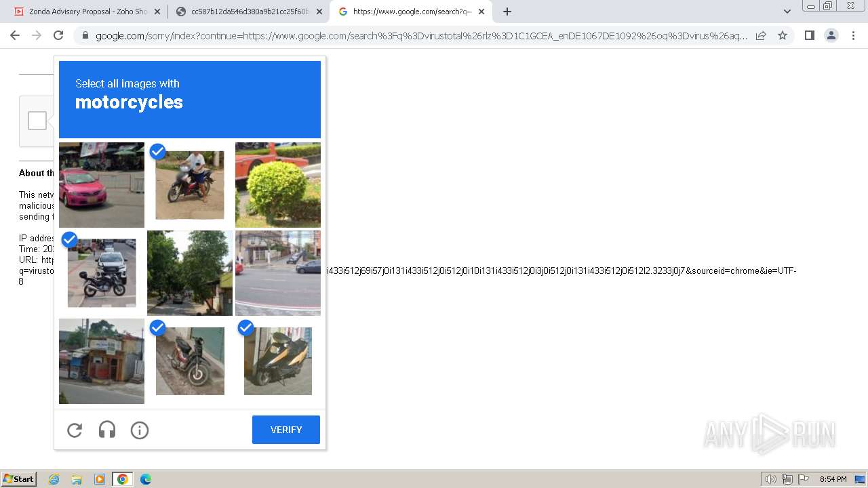The image size is (868, 488).
Task: Open Action Center flag icon
Action: [804, 479]
